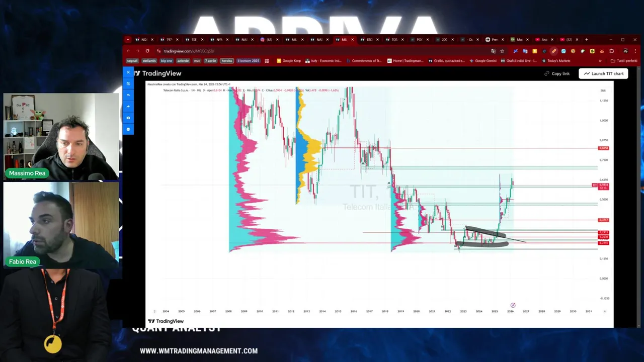Open the mat bookmark group
This screenshot has height=362, width=644.
point(197,61)
